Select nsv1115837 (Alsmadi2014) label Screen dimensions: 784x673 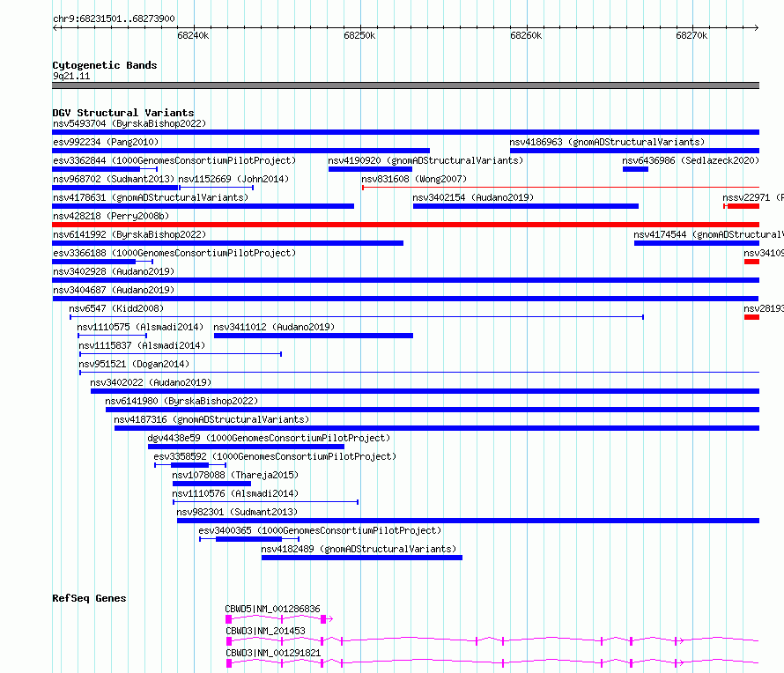(x=142, y=345)
